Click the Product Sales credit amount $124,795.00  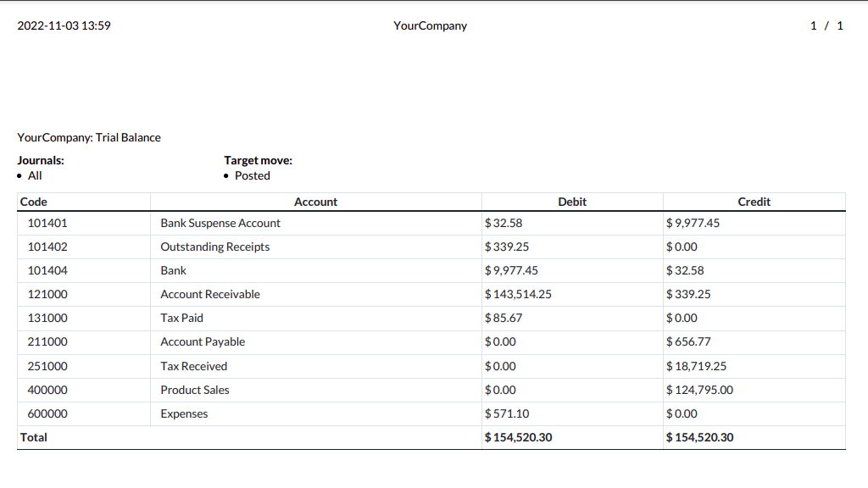click(699, 390)
